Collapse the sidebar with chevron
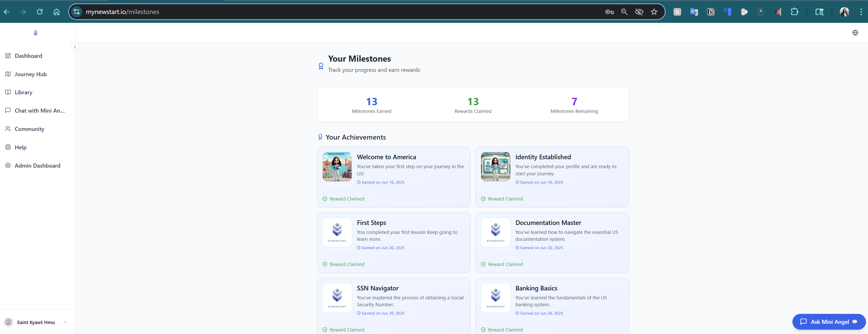This screenshot has width=868, height=334. pos(75,47)
